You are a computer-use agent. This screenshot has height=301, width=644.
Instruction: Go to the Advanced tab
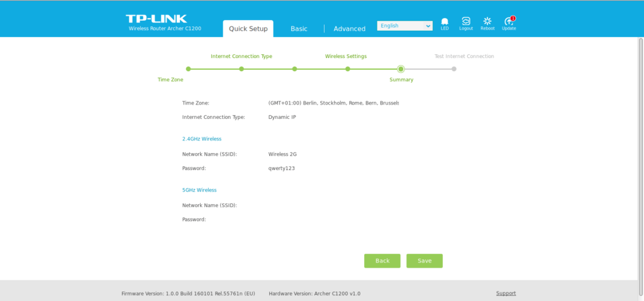coord(349,28)
